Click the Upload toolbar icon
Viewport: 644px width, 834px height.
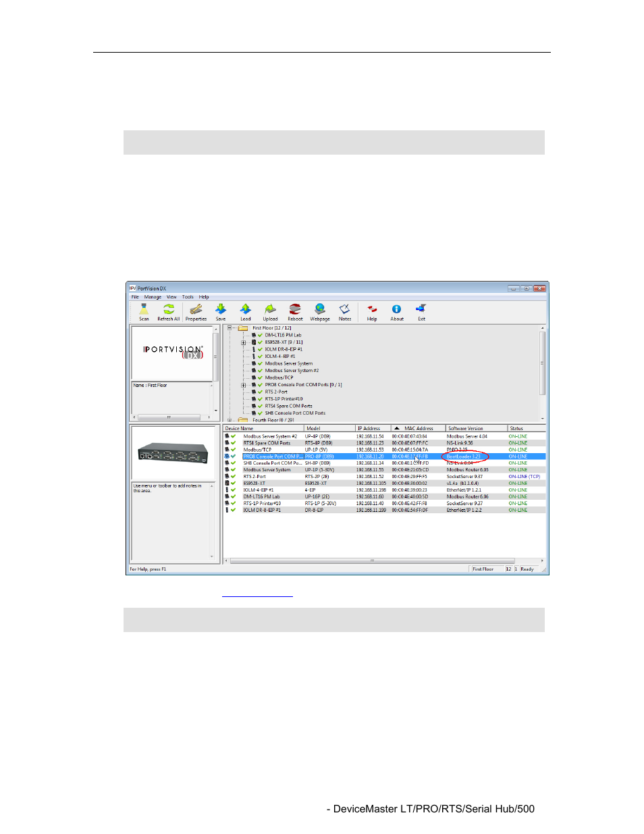pos(270,312)
